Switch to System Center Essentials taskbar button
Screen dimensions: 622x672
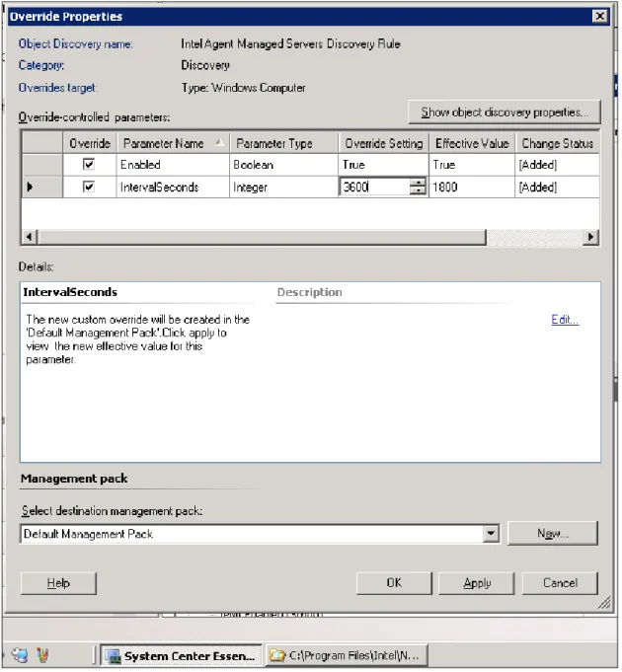pyautogui.click(x=182, y=655)
